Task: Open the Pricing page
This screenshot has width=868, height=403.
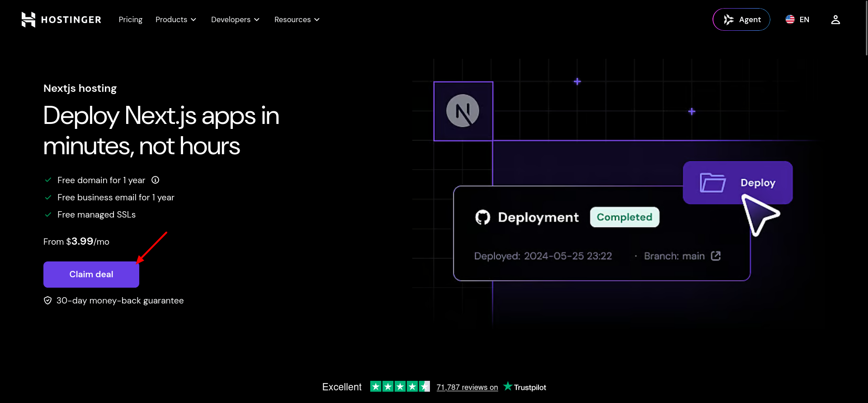Action: tap(130, 19)
